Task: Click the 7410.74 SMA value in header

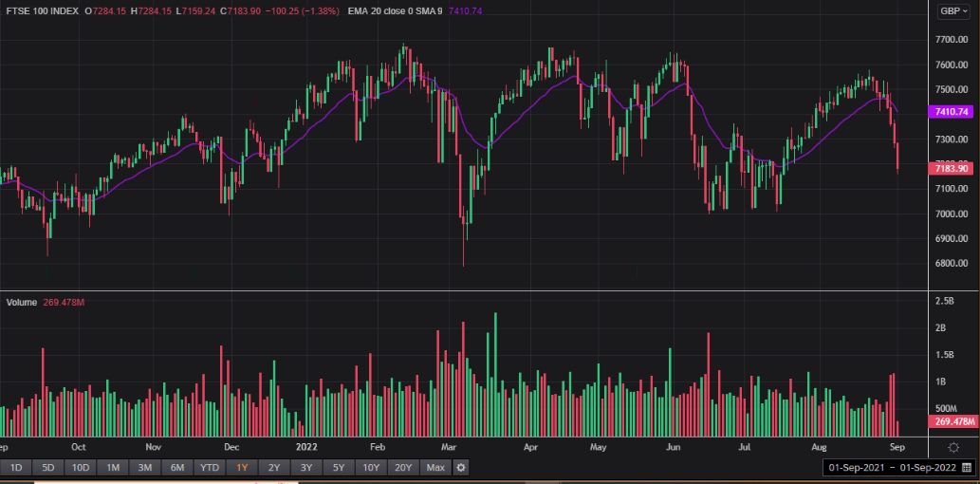Action: click(466, 11)
